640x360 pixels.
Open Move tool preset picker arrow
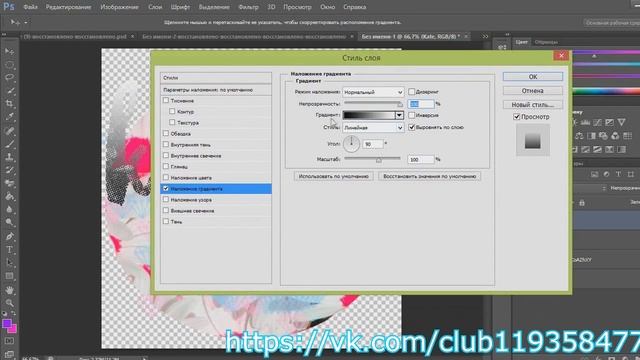tap(26, 22)
